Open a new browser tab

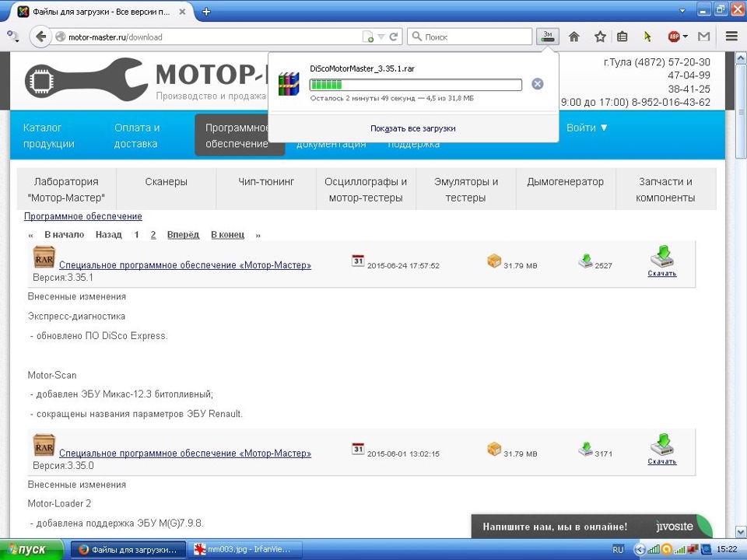(206, 12)
